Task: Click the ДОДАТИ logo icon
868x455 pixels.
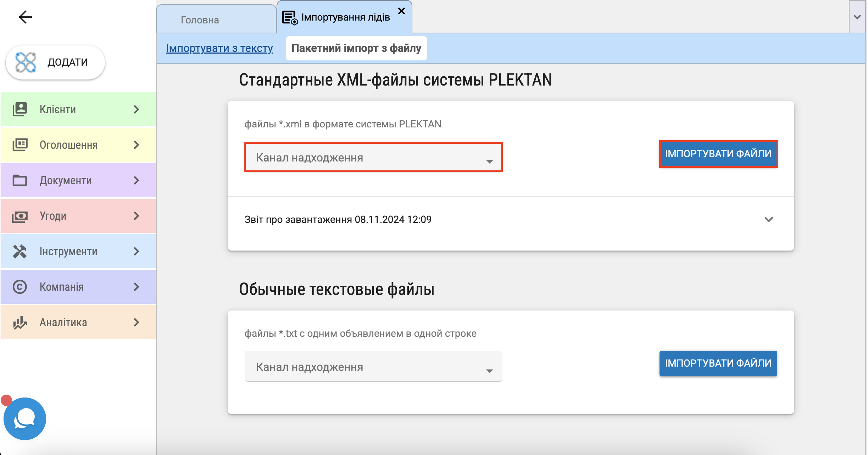Action: point(26,62)
